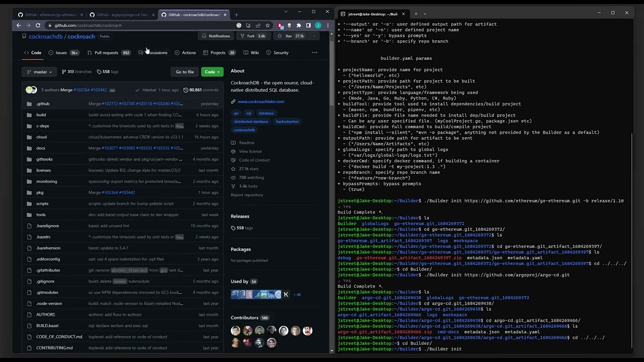Open Code of conduct link in About

click(250, 160)
